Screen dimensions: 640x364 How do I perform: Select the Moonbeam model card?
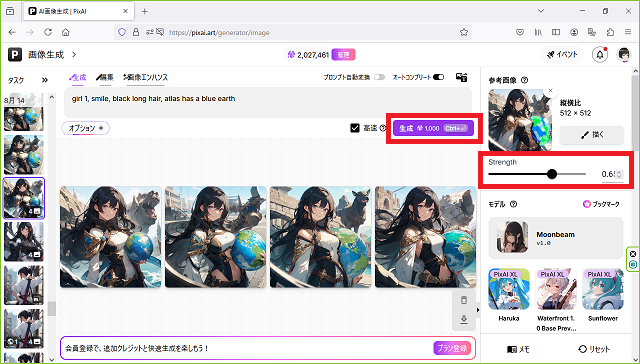coord(556,238)
